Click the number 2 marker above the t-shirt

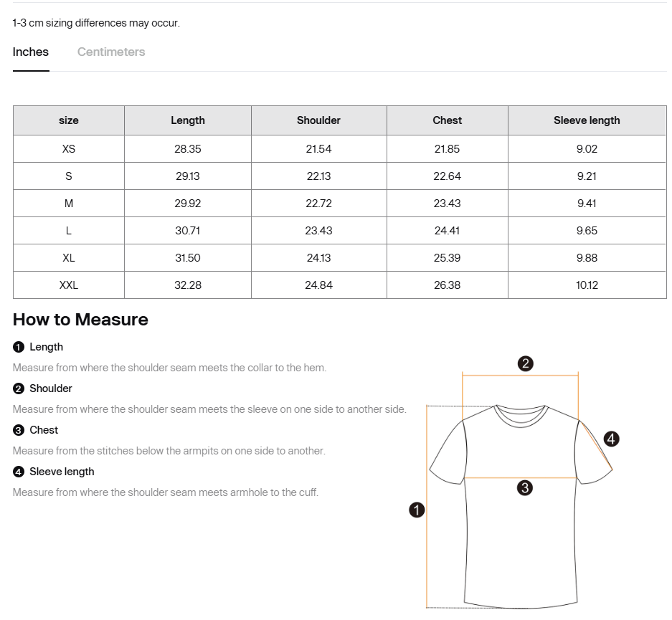pos(525,363)
